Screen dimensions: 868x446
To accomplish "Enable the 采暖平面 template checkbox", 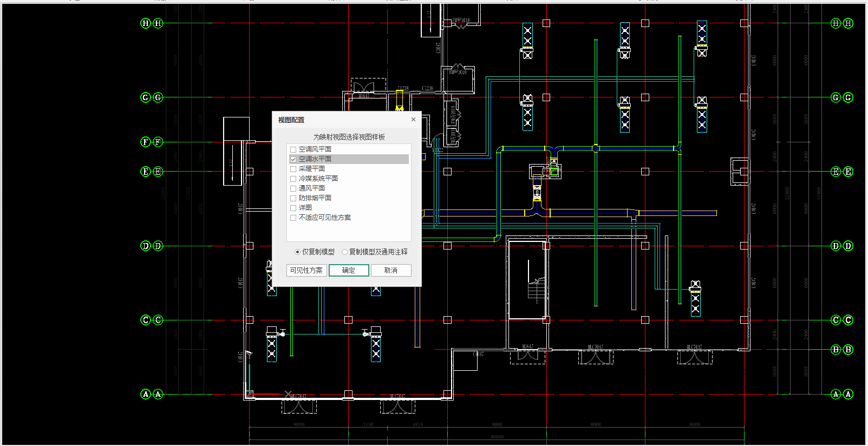I will (293, 169).
